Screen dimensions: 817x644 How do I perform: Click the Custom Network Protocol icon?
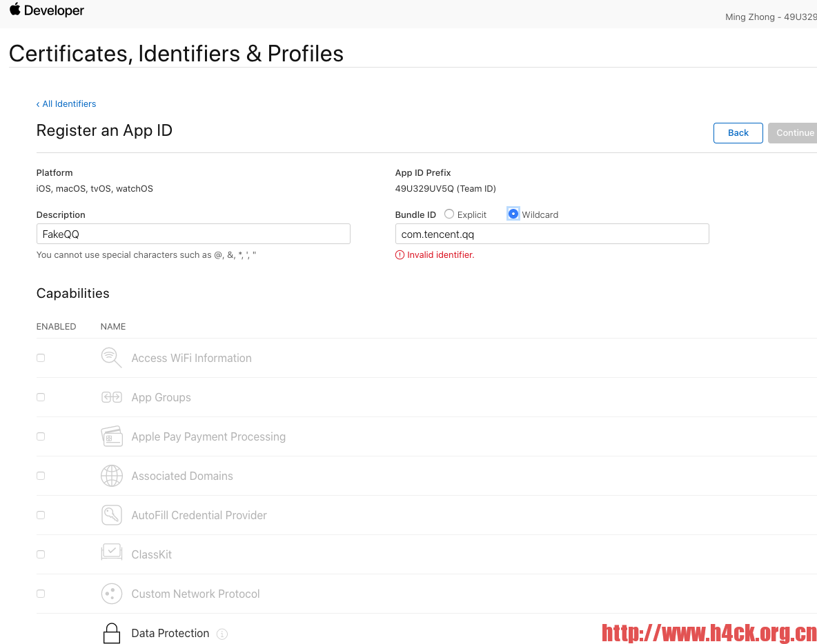pyautogui.click(x=112, y=594)
